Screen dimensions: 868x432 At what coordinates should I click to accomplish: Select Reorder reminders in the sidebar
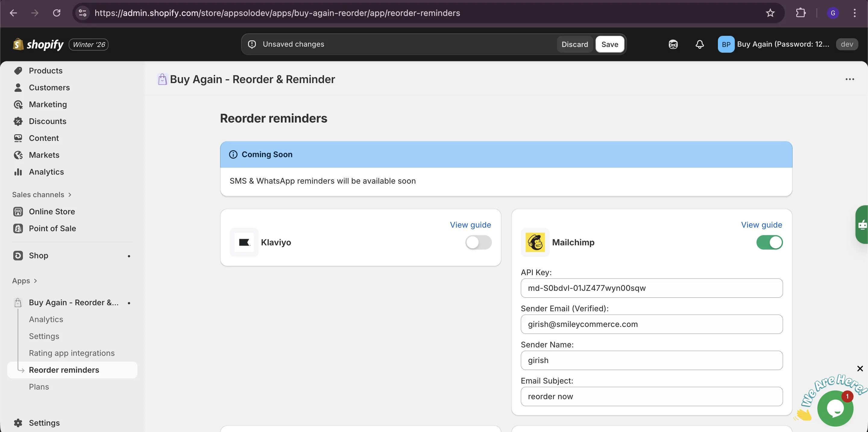click(72, 370)
